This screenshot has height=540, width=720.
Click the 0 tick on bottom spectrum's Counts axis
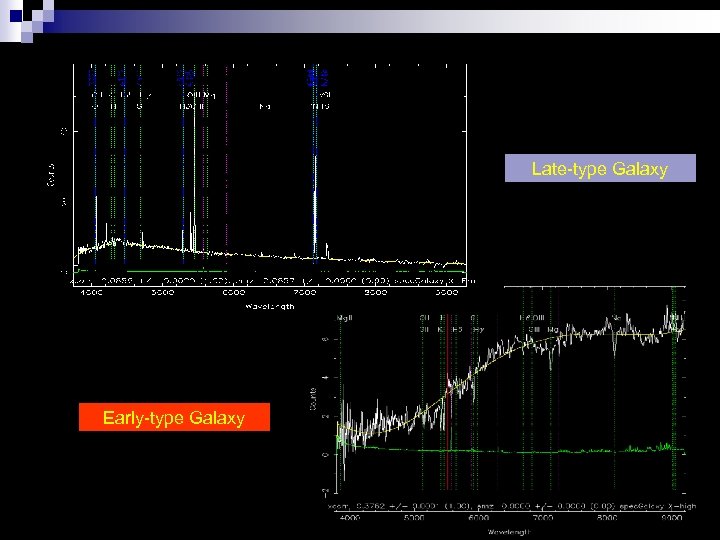(326, 455)
